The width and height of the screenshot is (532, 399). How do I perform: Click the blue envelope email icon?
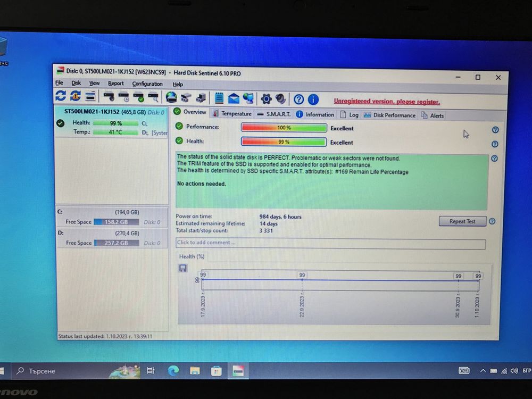[234, 99]
